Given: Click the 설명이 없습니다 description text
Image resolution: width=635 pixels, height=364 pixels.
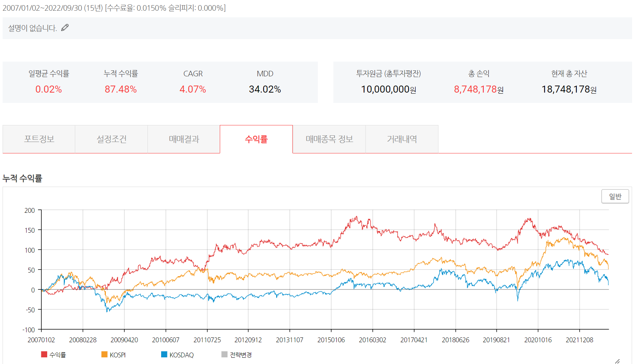Looking at the screenshot, I should click(32, 28).
